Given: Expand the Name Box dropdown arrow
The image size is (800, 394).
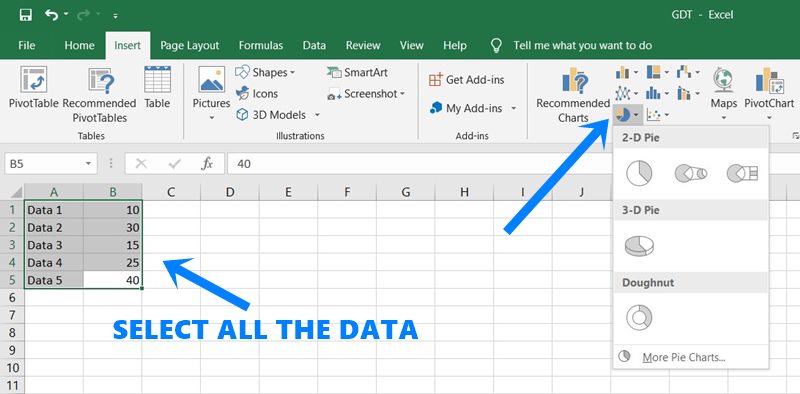Looking at the screenshot, I should pos(88,164).
